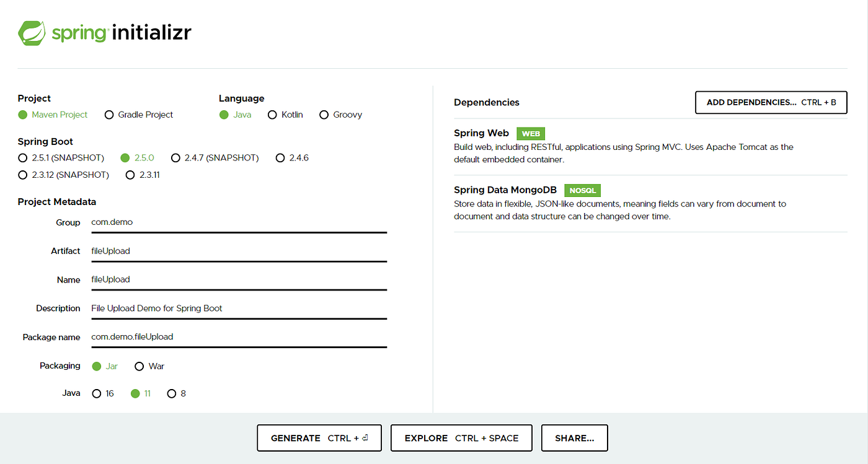Select Gradle Project radio button
The width and height of the screenshot is (868, 464).
(109, 115)
